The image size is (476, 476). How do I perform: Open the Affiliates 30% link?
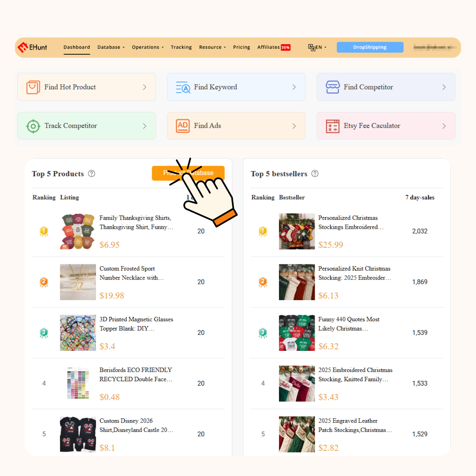[274, 47]
